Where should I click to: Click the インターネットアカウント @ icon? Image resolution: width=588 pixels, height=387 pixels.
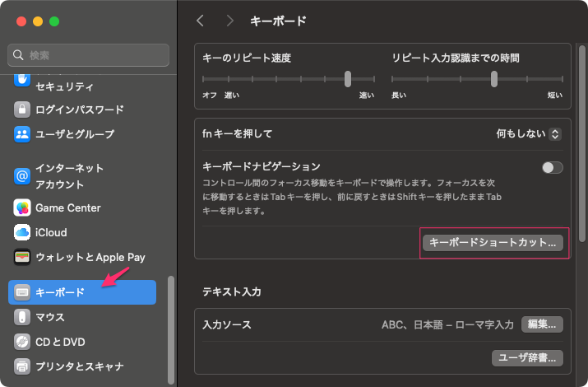coord(22,175)
